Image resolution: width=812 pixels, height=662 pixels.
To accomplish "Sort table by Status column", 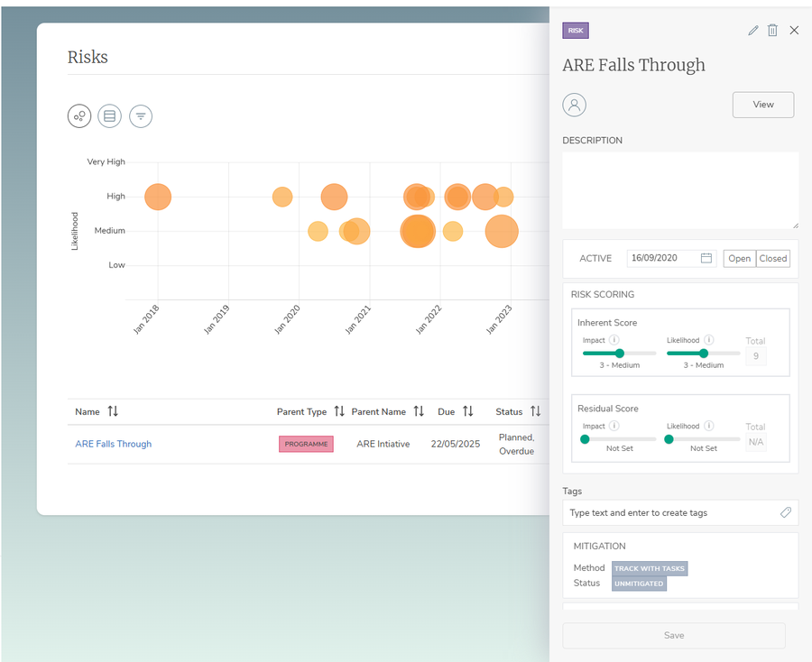I will [535, 411].
